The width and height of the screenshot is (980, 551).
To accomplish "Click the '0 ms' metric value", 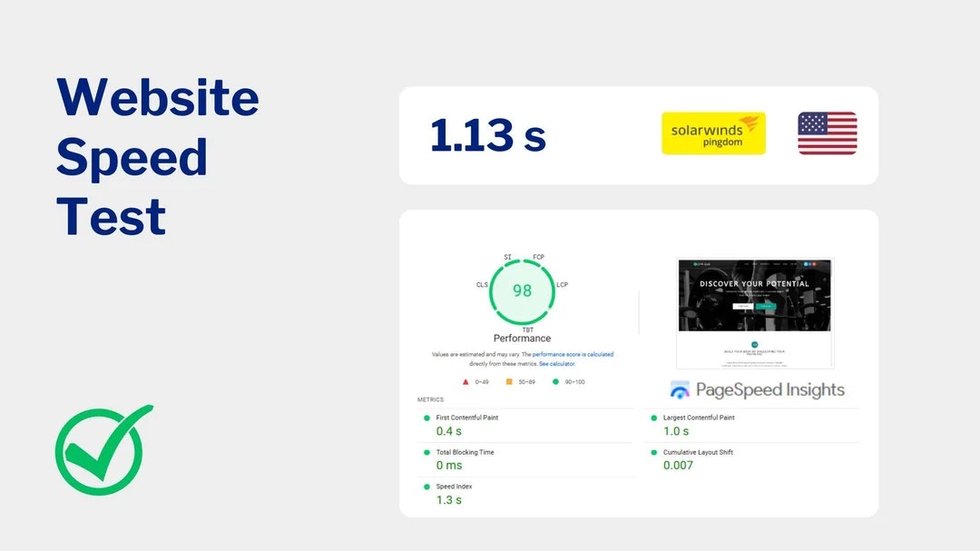I will [449, 466].
